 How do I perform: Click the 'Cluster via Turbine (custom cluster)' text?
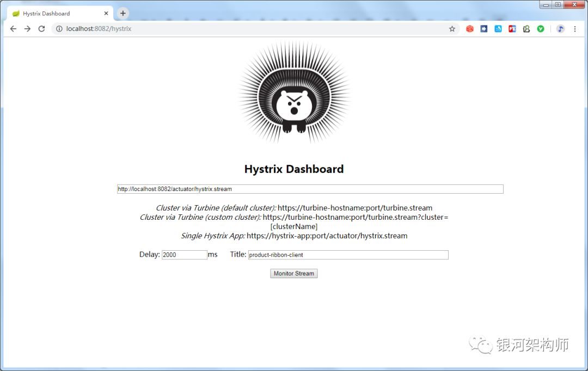(x=200, y=218)
